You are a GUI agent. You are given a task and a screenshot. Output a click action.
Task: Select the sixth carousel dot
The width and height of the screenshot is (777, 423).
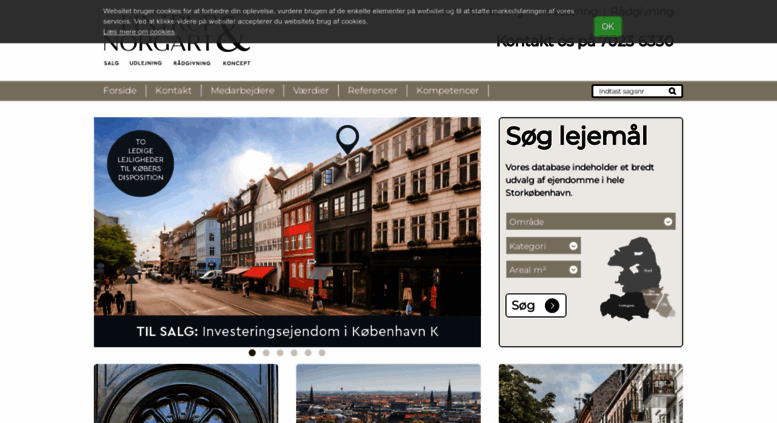click(322, 353)
